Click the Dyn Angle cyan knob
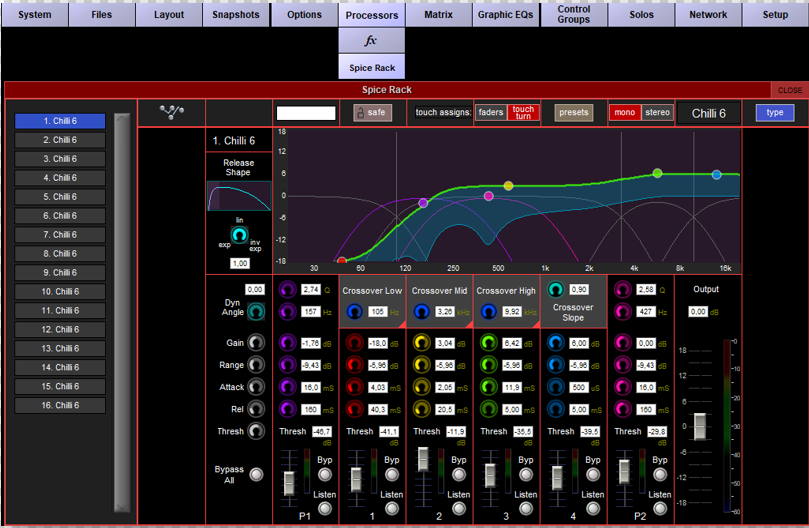Image resolution: width=809 pixels, height=528 pixels. 256,311
